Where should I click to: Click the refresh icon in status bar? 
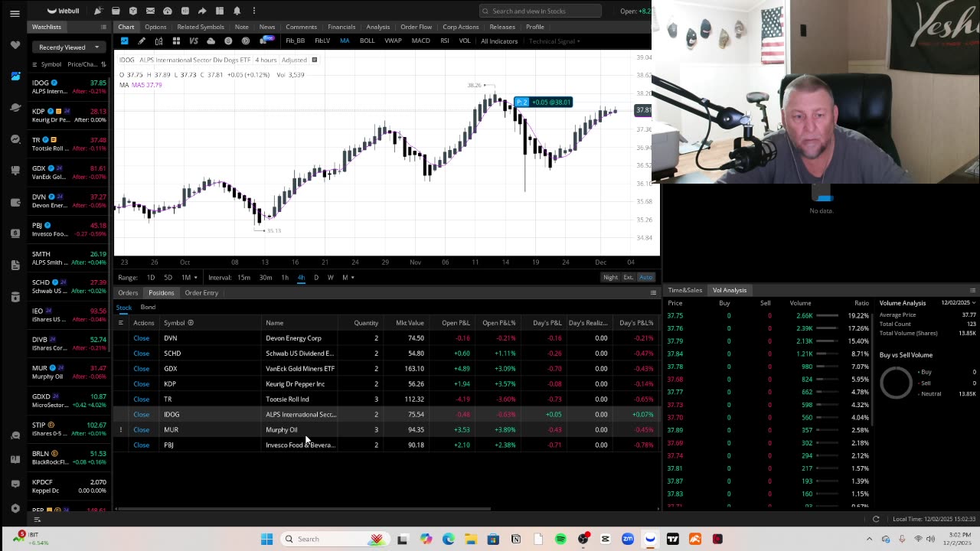876,519
